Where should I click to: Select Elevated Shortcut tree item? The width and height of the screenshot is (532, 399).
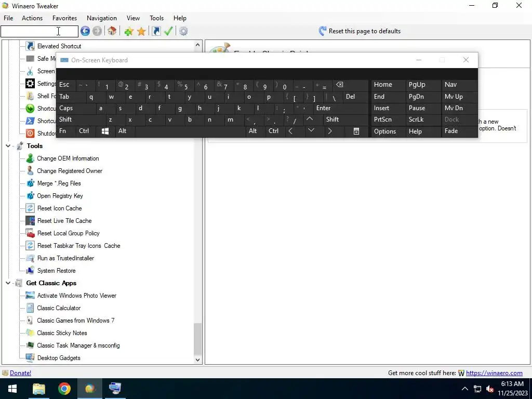click(59, 46)
